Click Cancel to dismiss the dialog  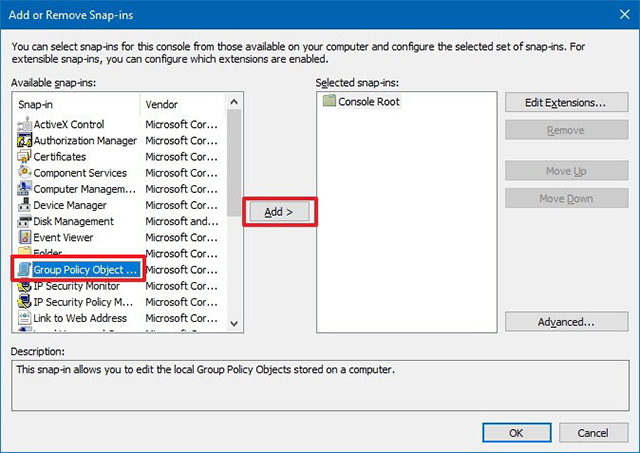tap(593, 433)
